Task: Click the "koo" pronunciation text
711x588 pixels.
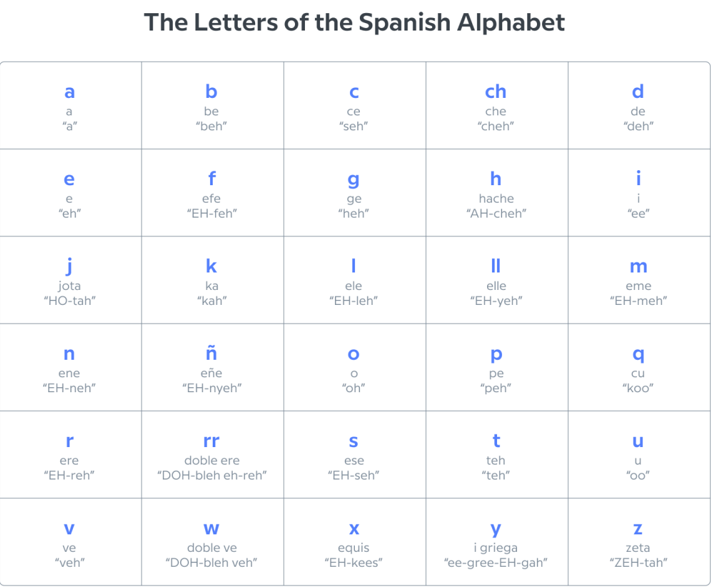Action: click(x=638, y=388)
